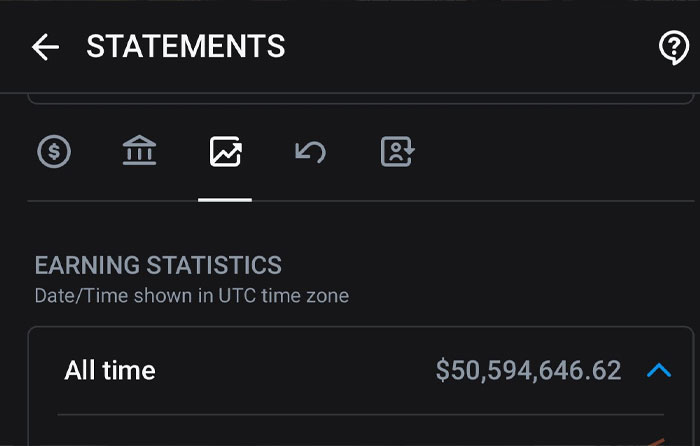Click the header bar between title and help icon

(x=470, y=47)
